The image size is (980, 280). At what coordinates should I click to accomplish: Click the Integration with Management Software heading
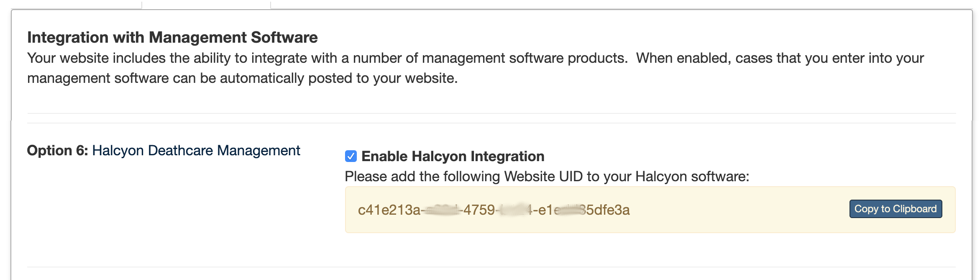tap(172, 37)
